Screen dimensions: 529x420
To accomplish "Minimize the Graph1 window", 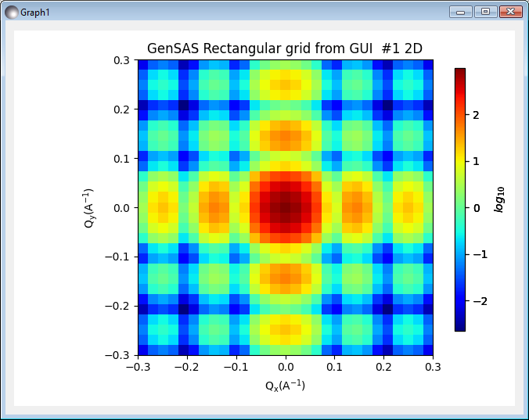I will [x=461, y=12].
